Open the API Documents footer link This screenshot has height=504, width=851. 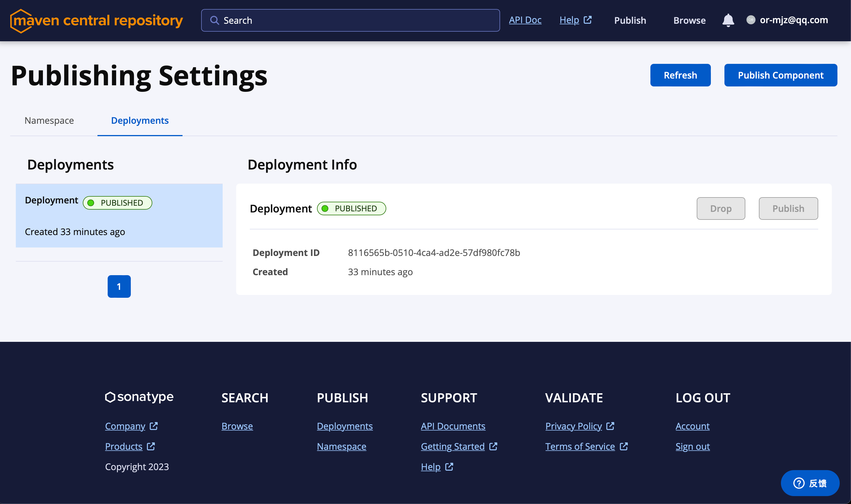point(453,426)
